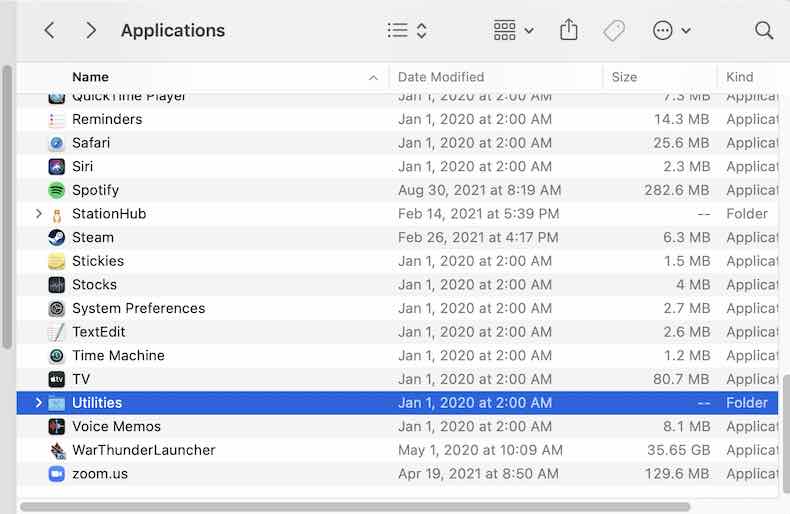Viewport: 790px width, 514px height.
Task: Go back with the left chevron button
Action: pos(49,31)
